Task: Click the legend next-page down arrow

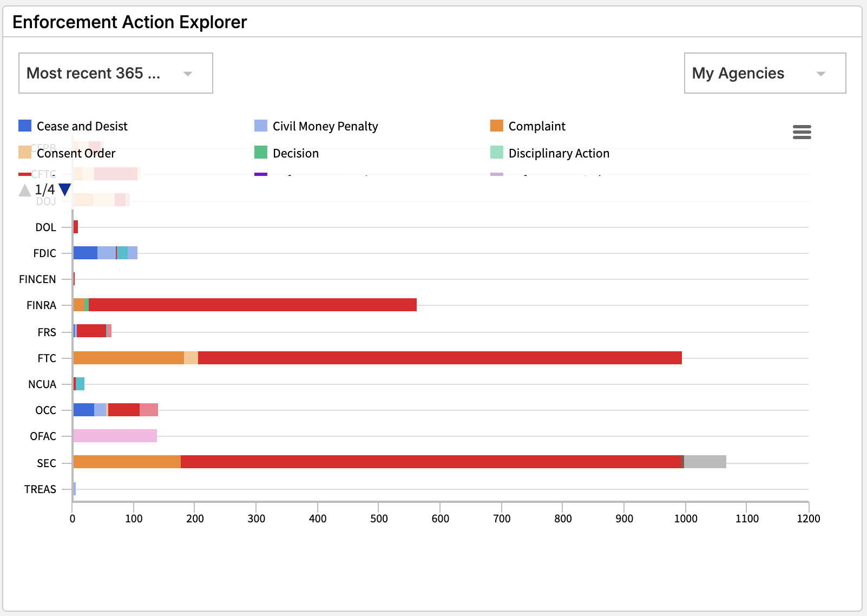Action: pyautogui.click(x=65, y=189)
